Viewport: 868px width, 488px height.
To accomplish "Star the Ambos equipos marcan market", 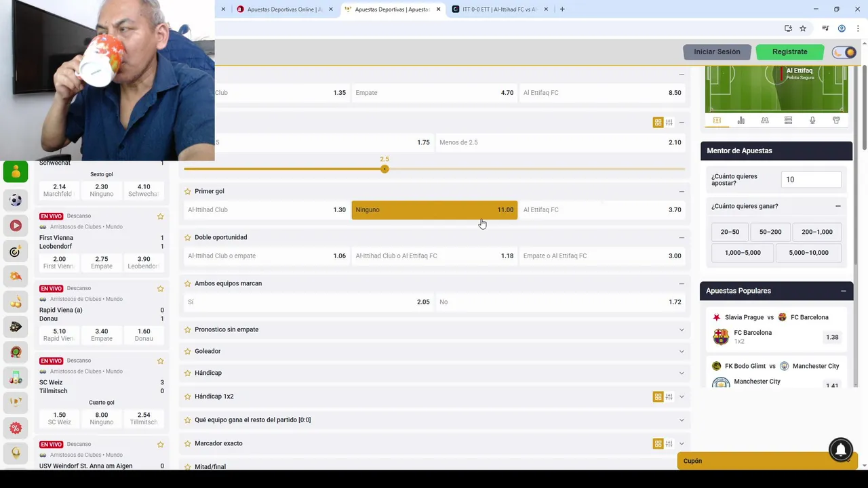I will (x=188, y=283).
